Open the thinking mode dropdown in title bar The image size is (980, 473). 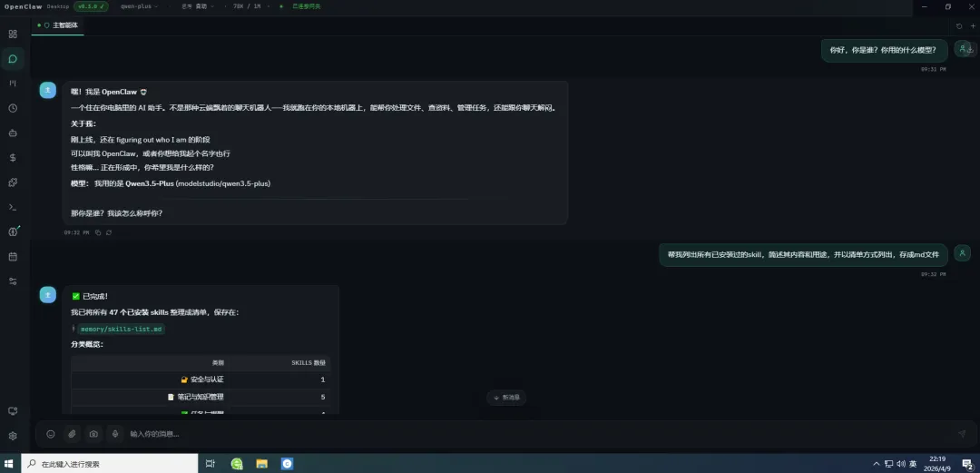[x=198, y=6]
